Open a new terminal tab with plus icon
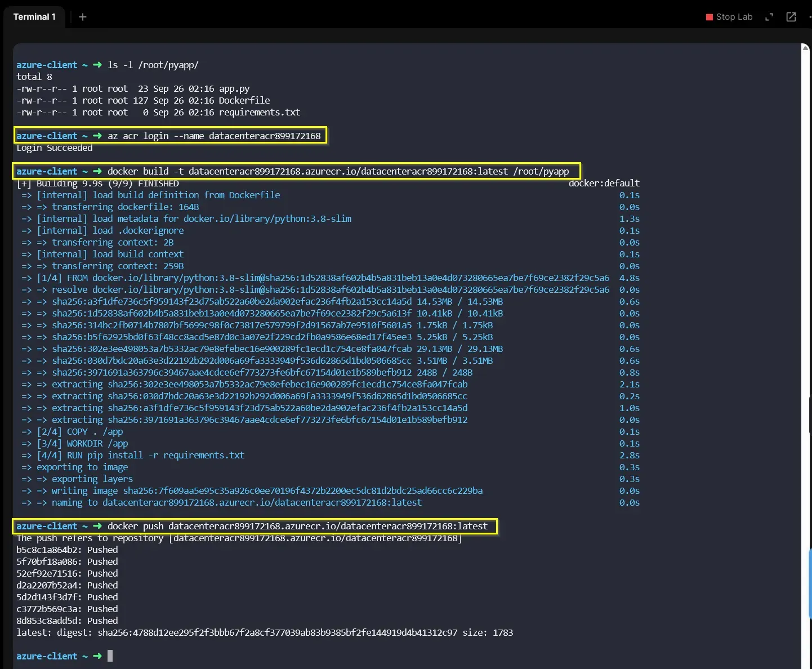The height and width of the screenshot is (669, 812). (83, 17)
